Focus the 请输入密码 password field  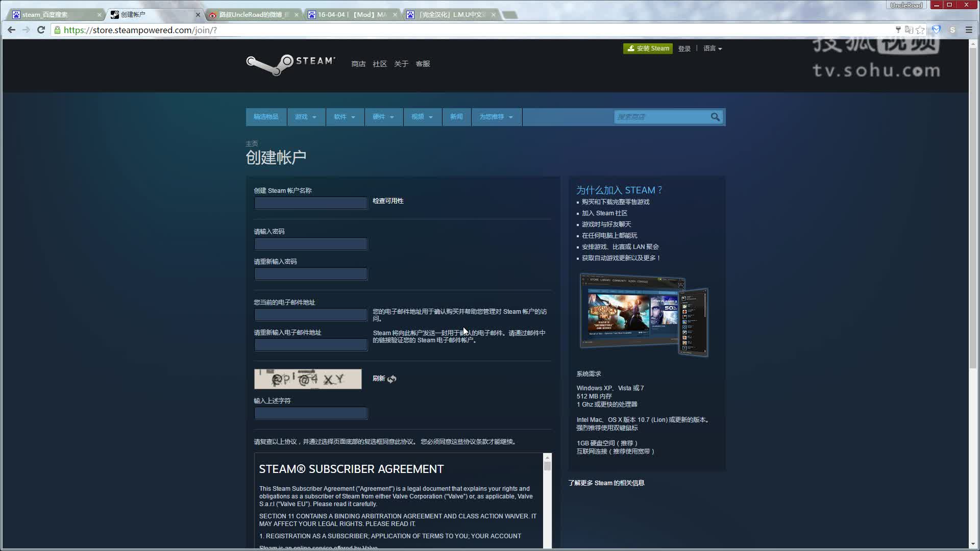point(311,244)
